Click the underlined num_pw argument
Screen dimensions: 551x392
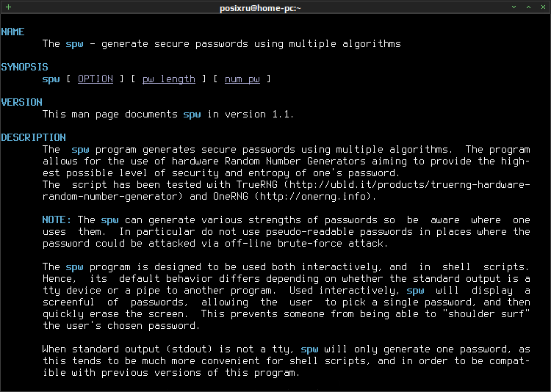[242, 79]
